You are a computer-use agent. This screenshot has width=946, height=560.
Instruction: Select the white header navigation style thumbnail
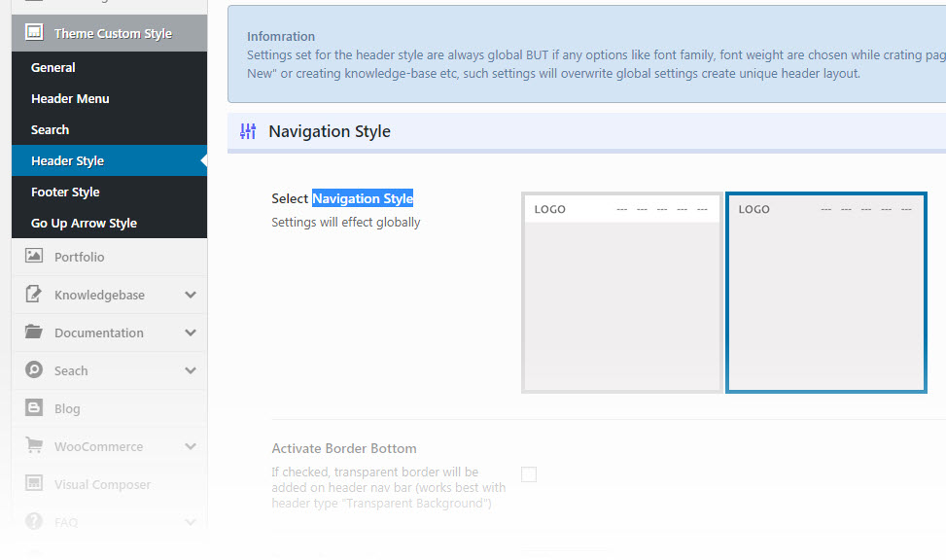(x=622, y=293)
